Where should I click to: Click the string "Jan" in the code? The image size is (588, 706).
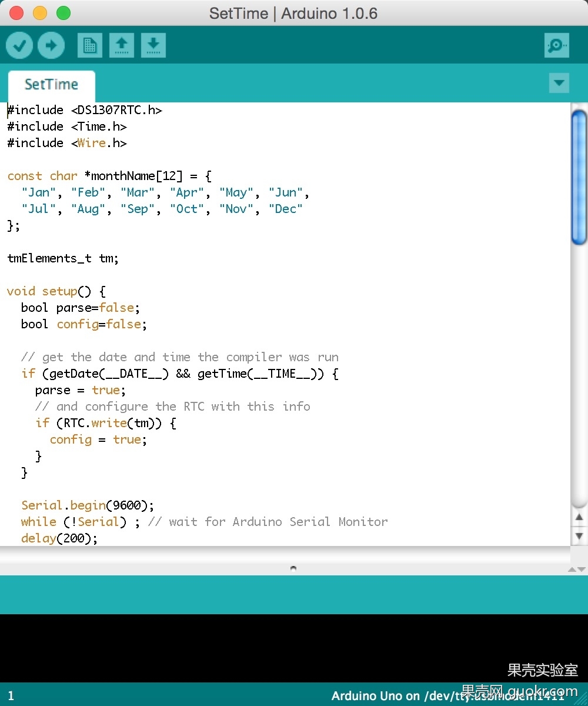pos(39,192)
